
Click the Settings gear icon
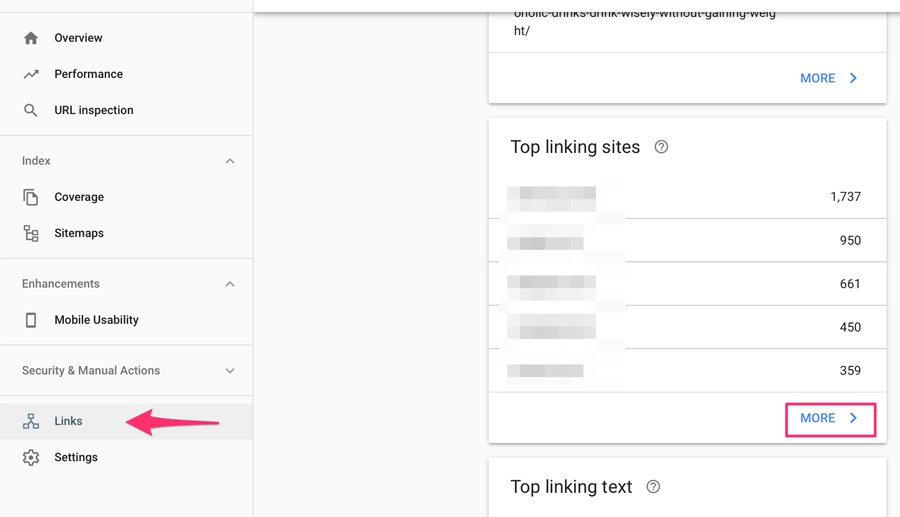[31, 457]
